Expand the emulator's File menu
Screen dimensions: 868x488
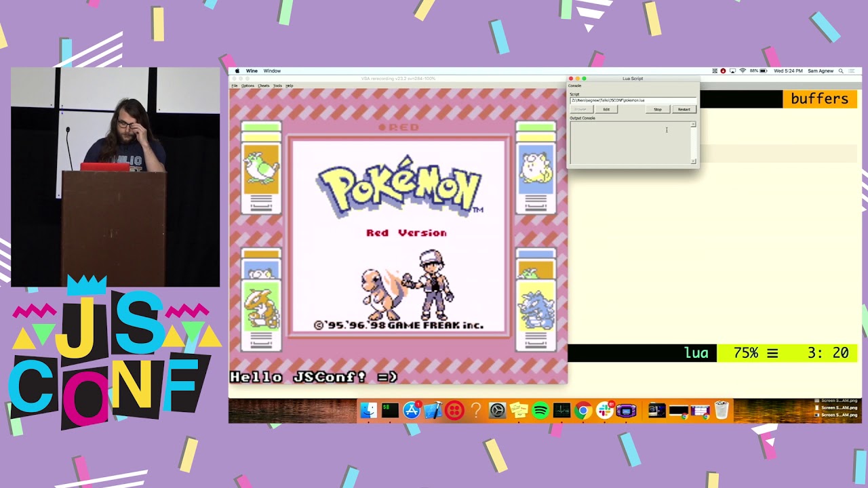[235, 85]
